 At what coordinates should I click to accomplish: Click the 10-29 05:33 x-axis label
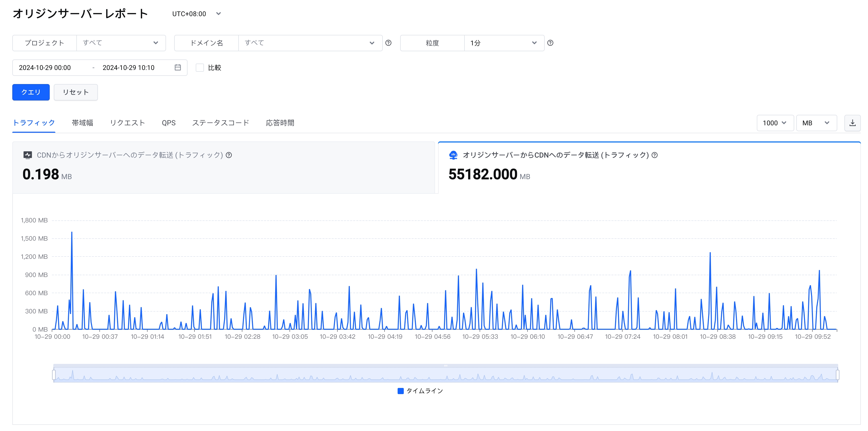pos(480,336)
